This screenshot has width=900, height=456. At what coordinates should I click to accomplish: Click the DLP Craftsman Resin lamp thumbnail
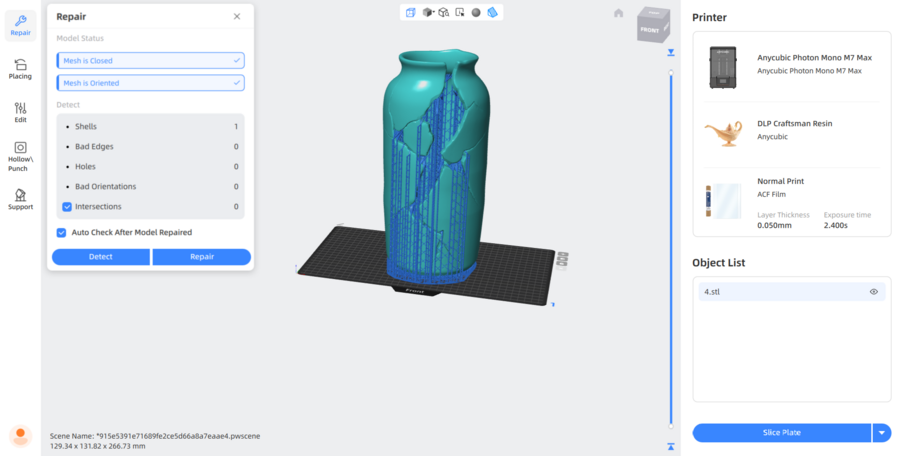point(723,133)
